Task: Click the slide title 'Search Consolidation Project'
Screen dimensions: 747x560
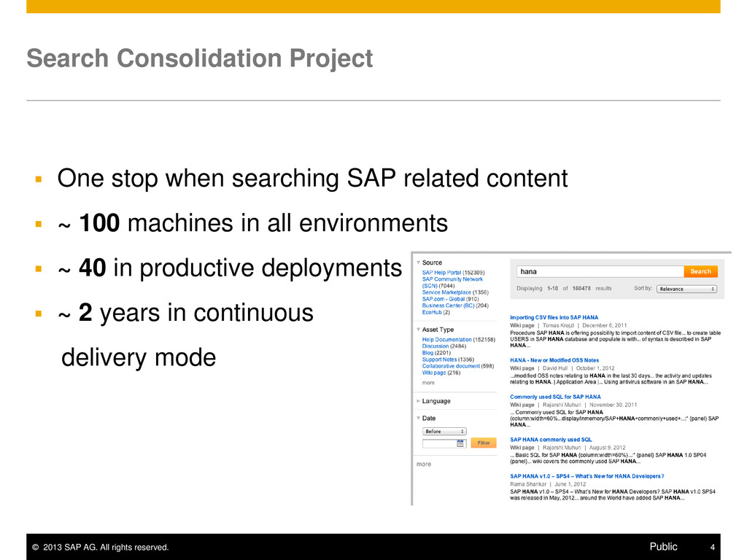Action: click(199, 58)
